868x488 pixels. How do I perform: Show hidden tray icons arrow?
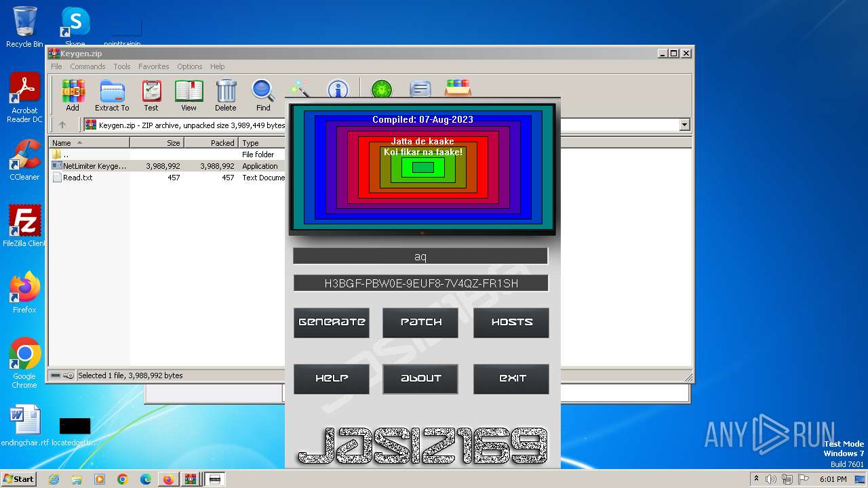756,479
